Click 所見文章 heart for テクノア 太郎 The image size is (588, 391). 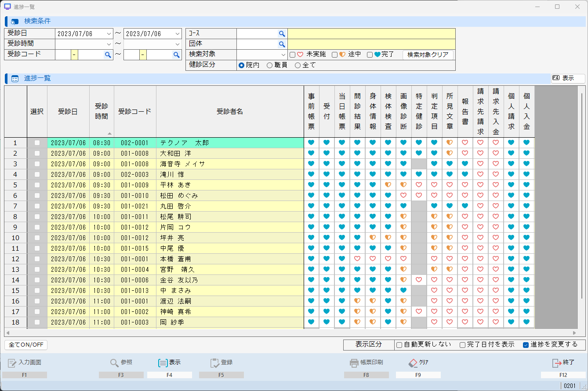tap(450, 143)
